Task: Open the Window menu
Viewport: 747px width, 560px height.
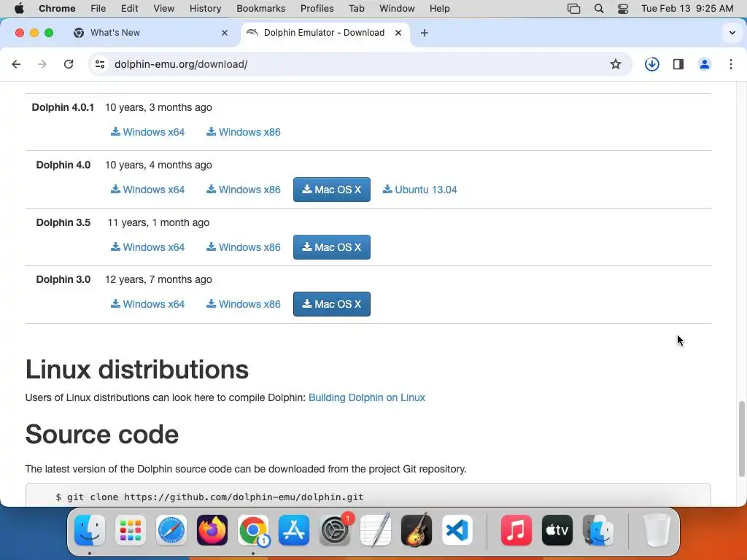Action: (x=397, y=9)
